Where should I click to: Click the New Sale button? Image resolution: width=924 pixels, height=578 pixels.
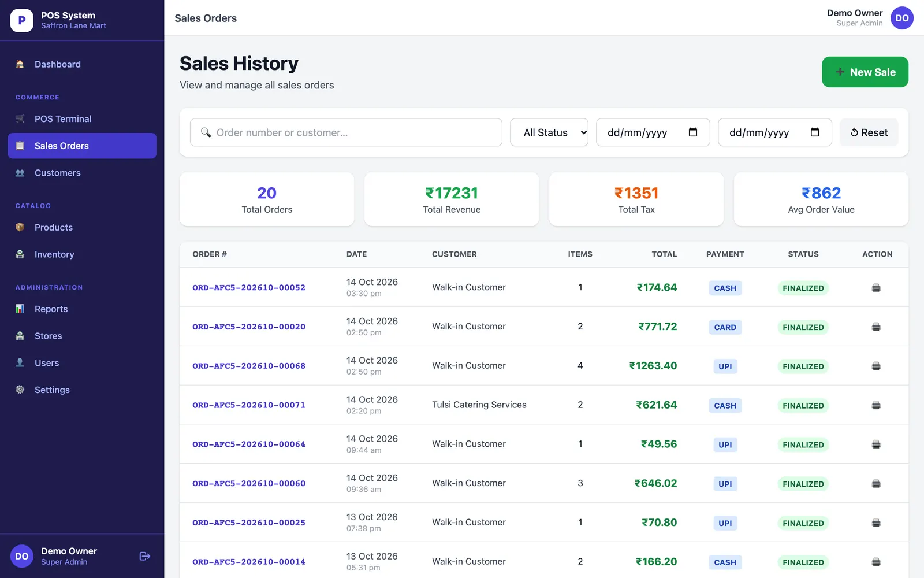[x=865, y=72]
